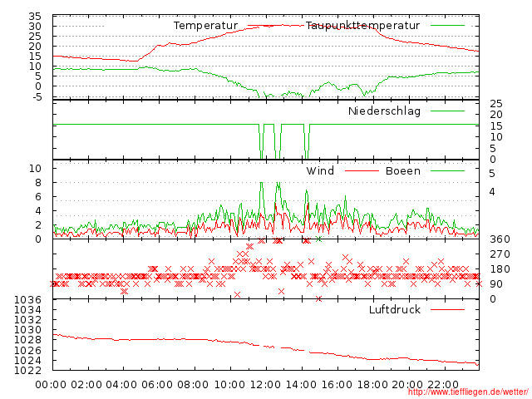Click the Niederschlag legend label
Viewport: 532px width, 399px height.
(x=384, y=111)
